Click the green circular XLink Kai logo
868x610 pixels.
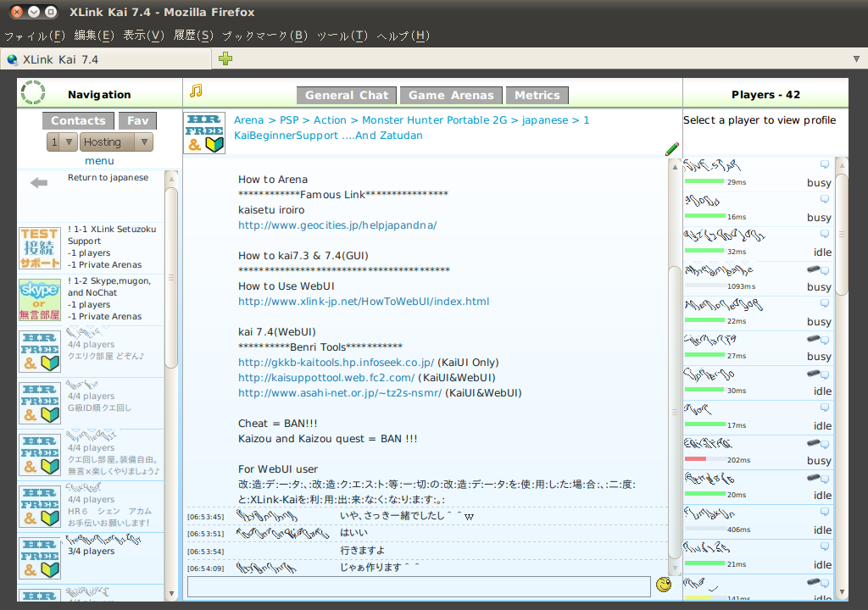(x=33, y=92)
